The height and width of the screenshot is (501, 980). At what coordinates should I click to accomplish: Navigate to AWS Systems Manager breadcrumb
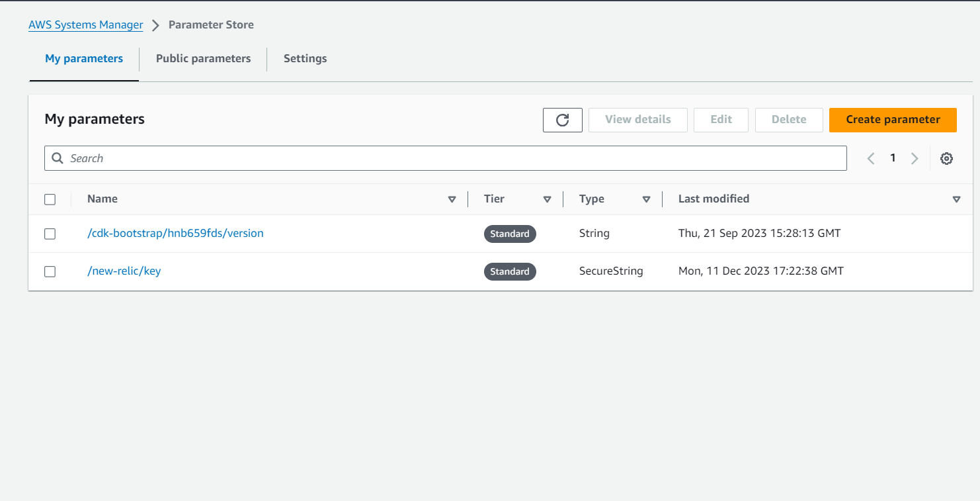85,24
